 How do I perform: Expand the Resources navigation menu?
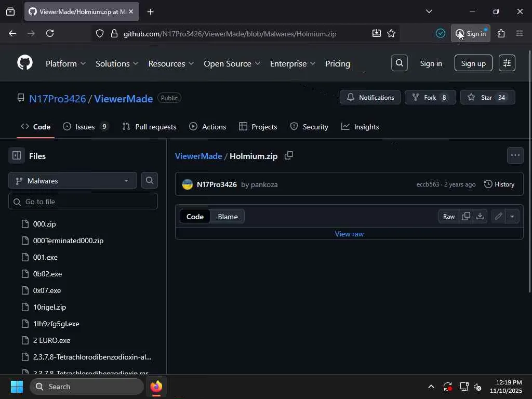(x=171, y=63)
